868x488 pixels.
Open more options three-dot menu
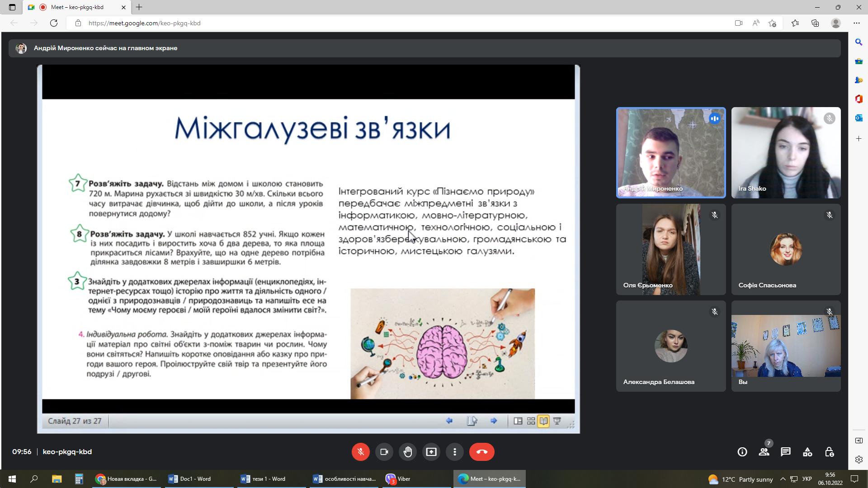point(455,452)
